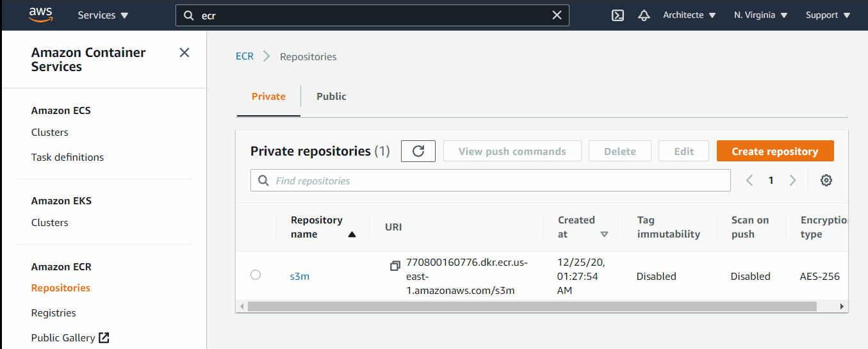Sort by Repository name arrow
The width and height of the screenshot is (868, 349).
pos(352,234)
